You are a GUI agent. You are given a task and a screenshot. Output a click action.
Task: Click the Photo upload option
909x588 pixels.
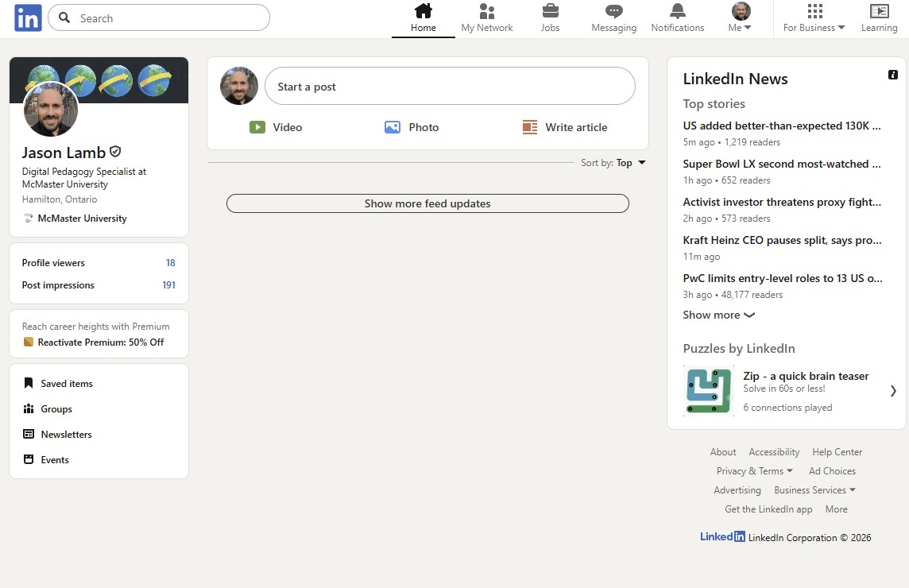point(412,127)
